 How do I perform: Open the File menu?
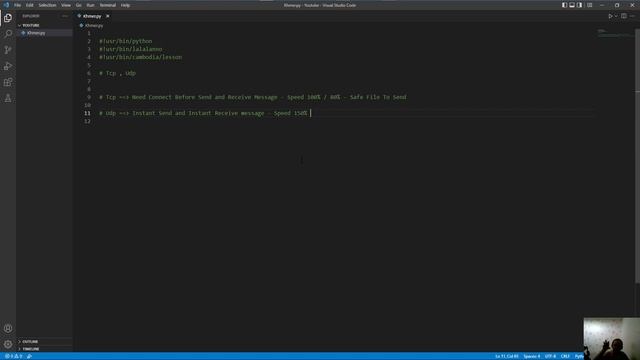pyautogui.click(x=18, y=5)
